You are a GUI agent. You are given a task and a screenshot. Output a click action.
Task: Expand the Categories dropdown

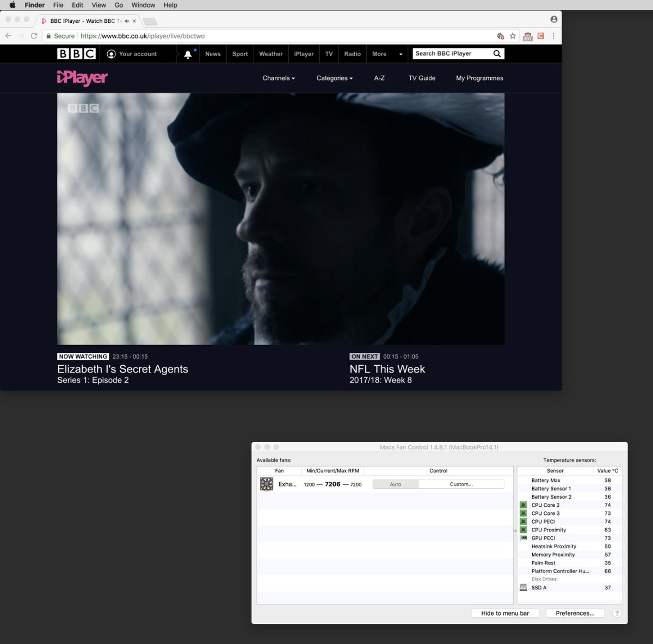point(335,78)
